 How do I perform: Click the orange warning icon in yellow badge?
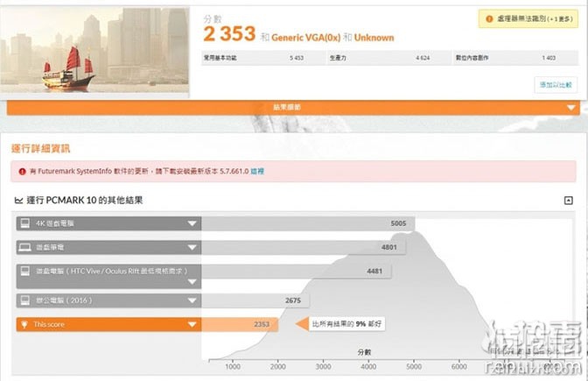(x=489, y=18)
